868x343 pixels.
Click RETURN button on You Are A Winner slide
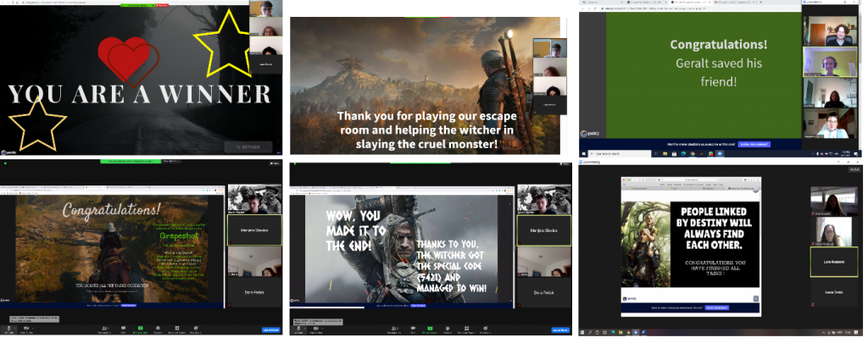click(x=248, y=147)
